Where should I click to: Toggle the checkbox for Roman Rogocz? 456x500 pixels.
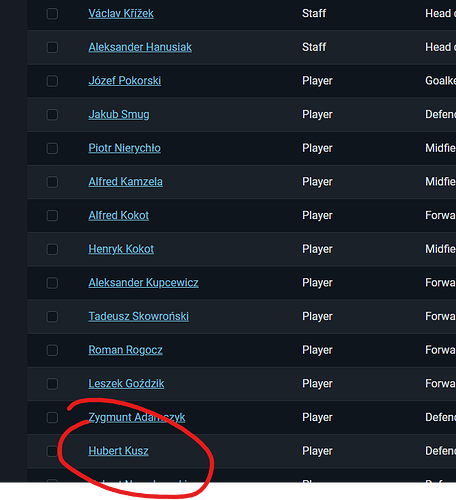click(52, 350)
